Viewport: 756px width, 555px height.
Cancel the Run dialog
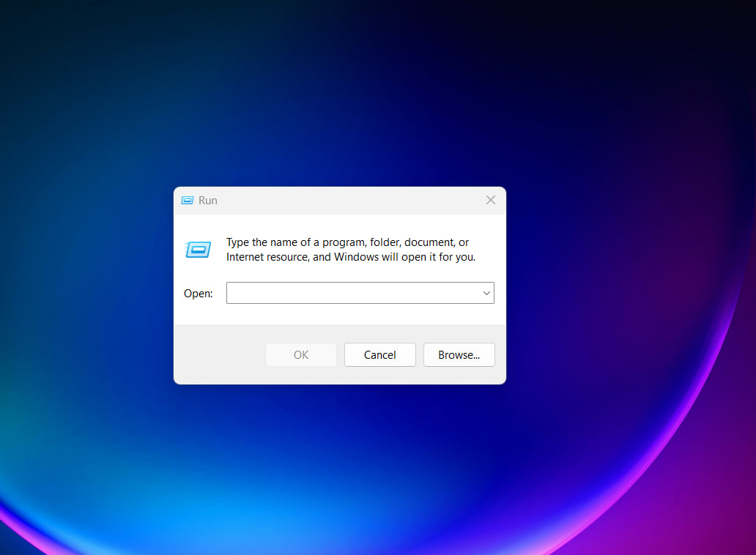coord(380,354)
